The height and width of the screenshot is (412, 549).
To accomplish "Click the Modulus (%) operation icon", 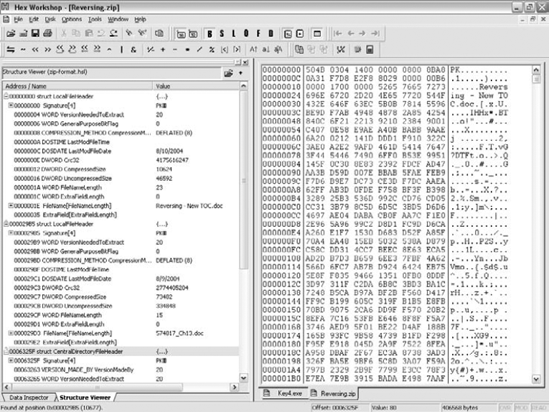I will click(212, 50).
